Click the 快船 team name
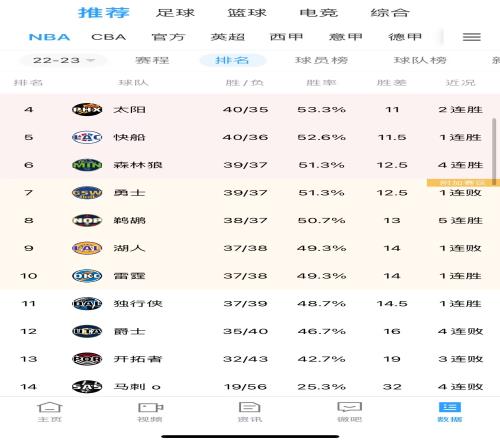The width and height of the screenshot is (500, 440). click(129, 137)
